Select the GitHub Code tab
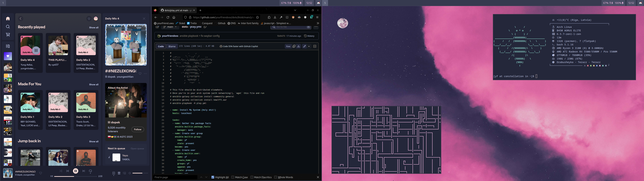This screenshot has height=181, width=644. pyautogui.click(x=161, y=46)
